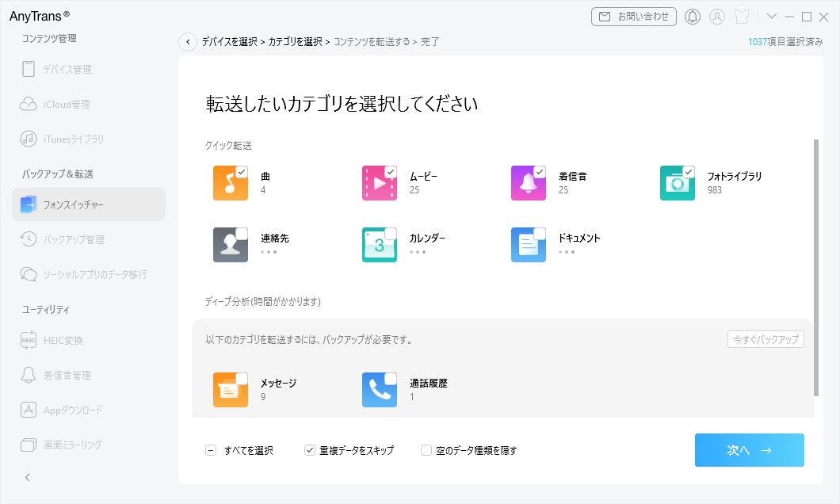Click the notification bell icon
Screen dimensions: 840x504
click(693, 17)
